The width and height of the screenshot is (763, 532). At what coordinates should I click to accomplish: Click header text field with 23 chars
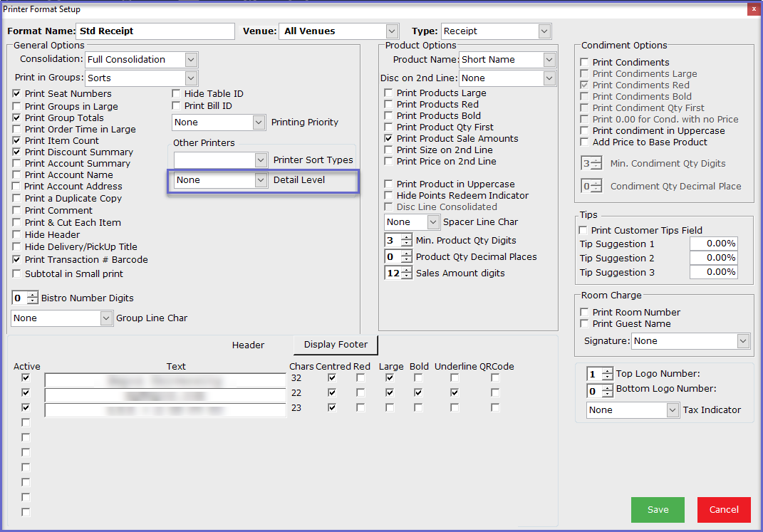[x=165, y=410]
